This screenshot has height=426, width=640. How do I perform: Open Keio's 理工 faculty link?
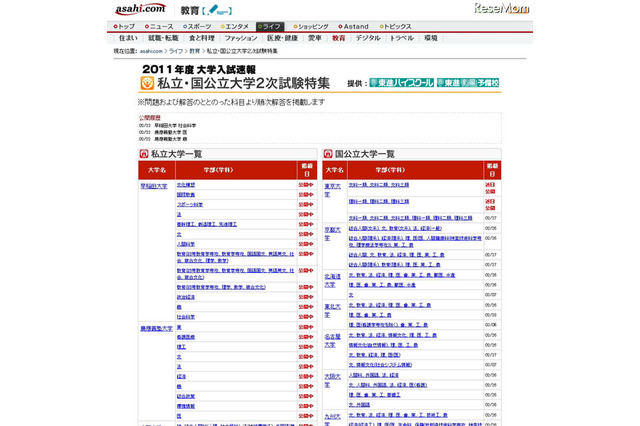[181, 347]
